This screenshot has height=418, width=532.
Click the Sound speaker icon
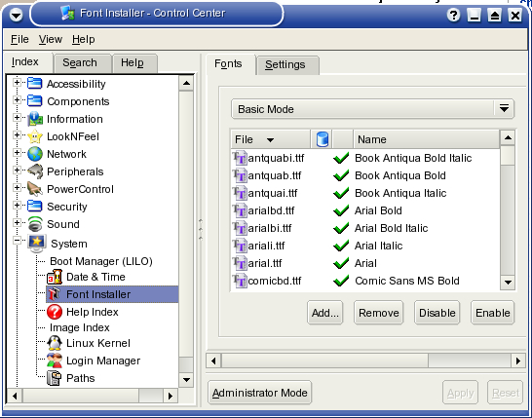pyautogui.click(x=35, y=224)
